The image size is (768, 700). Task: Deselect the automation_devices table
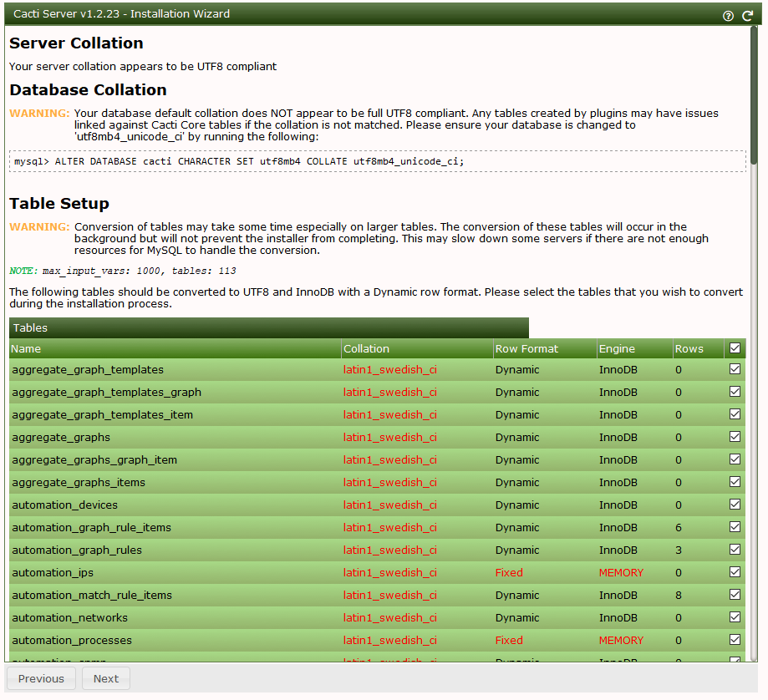(735, 505)
